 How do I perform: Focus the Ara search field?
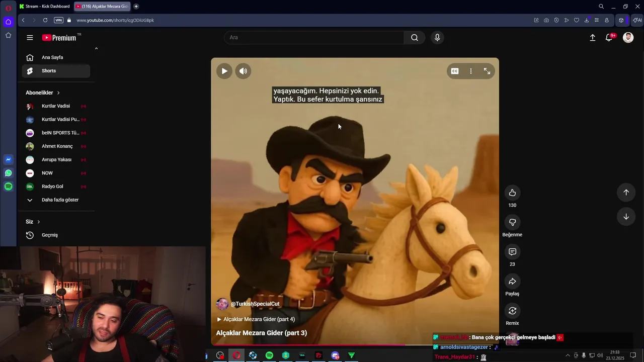click(x=314, y=38)
